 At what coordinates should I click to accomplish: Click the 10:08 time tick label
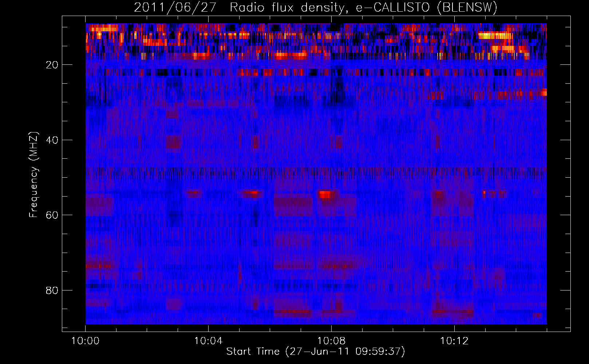331,341
